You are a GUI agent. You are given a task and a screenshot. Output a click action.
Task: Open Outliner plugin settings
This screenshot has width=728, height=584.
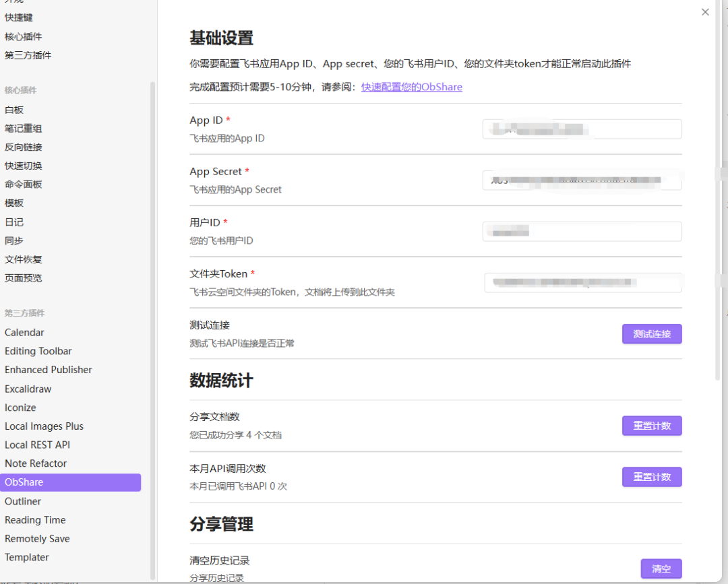23,501
